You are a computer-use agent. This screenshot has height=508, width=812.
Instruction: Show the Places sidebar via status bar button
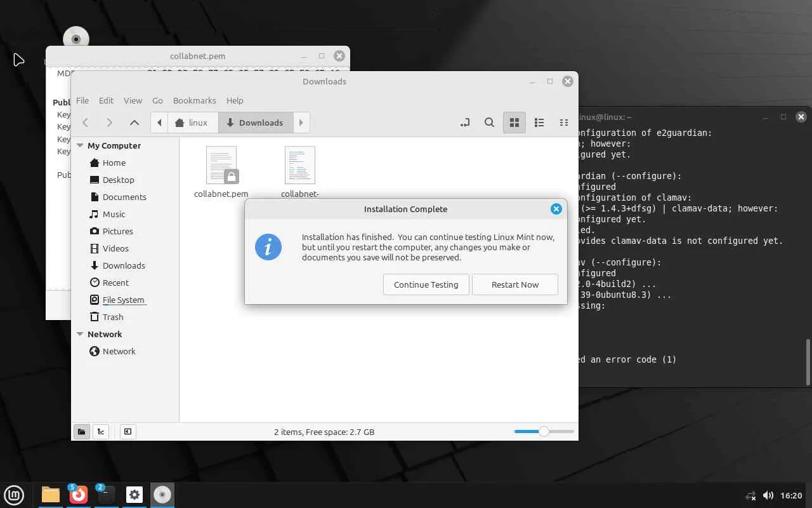click(81, 432)
